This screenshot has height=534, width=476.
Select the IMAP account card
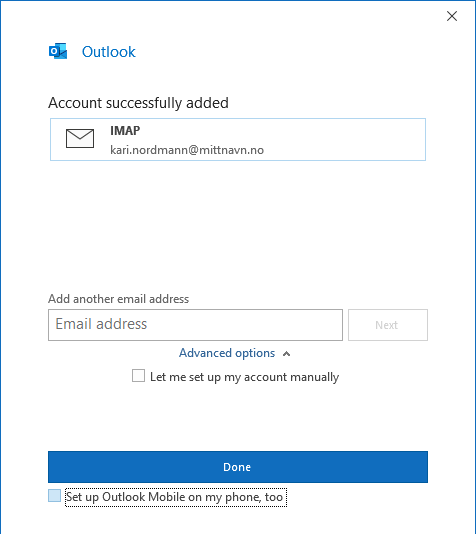(x=238, y=139)
